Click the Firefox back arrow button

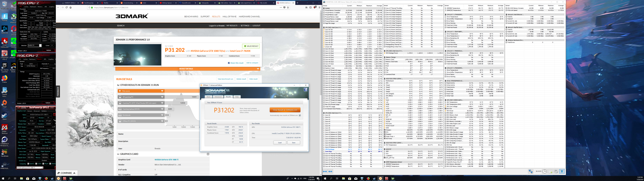(x=58, y=8)
